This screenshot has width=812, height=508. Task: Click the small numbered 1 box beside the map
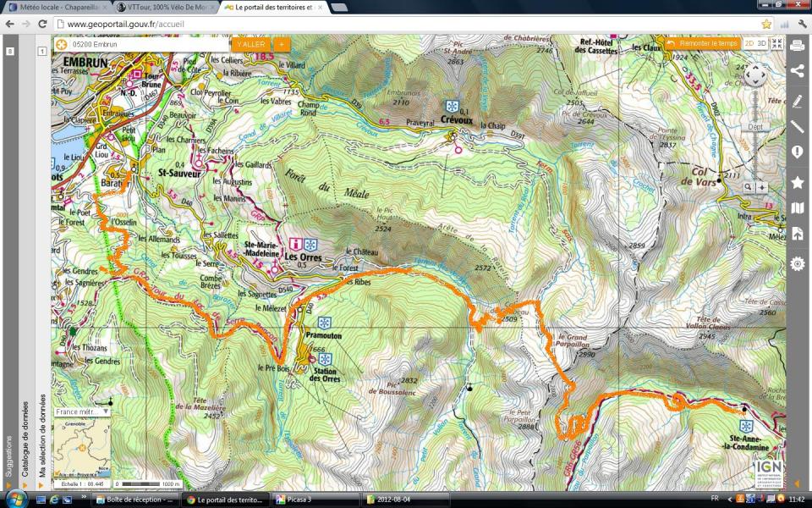pos(42,51)
